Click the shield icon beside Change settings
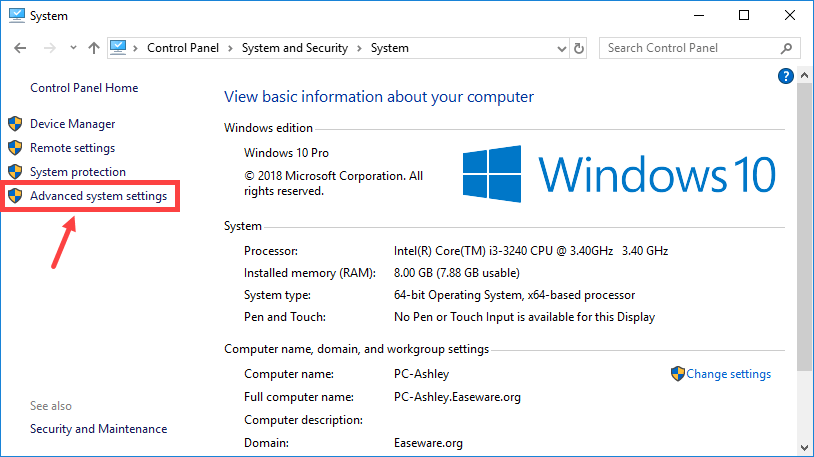 coord(678,374)
